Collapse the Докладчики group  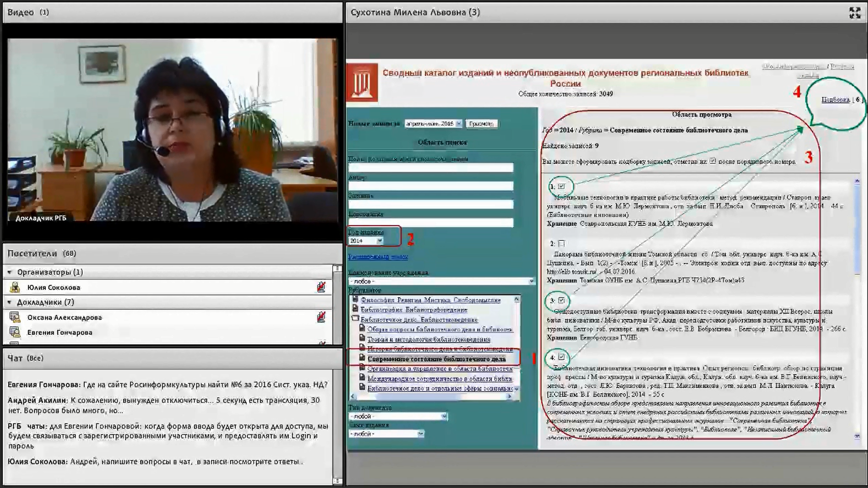pos(10,303)
